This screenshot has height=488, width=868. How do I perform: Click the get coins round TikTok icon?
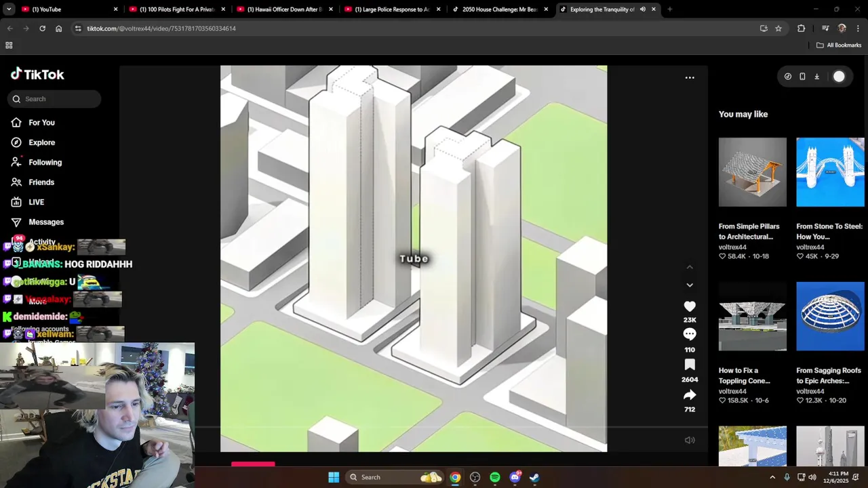[787, 77]
